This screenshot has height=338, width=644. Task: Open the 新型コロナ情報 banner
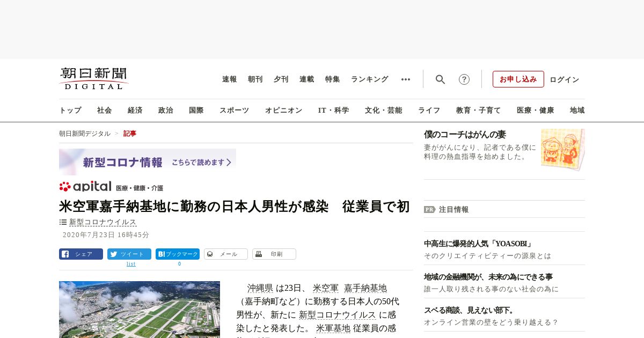point(148,162)
